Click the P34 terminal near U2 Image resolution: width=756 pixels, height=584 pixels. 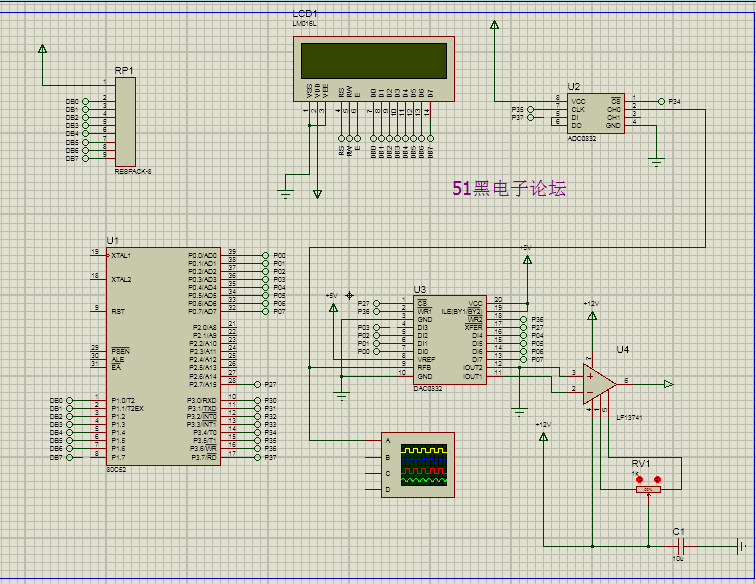pos(662,101)
